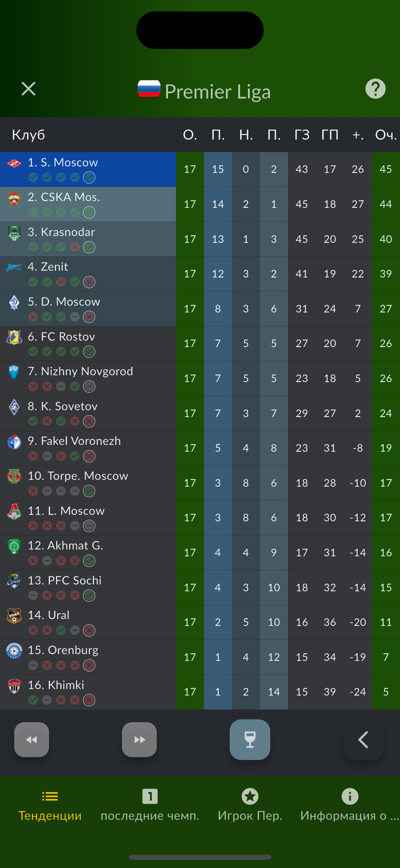
Task: Collapse panel with the left chevron button
Action: coord(363,740)
